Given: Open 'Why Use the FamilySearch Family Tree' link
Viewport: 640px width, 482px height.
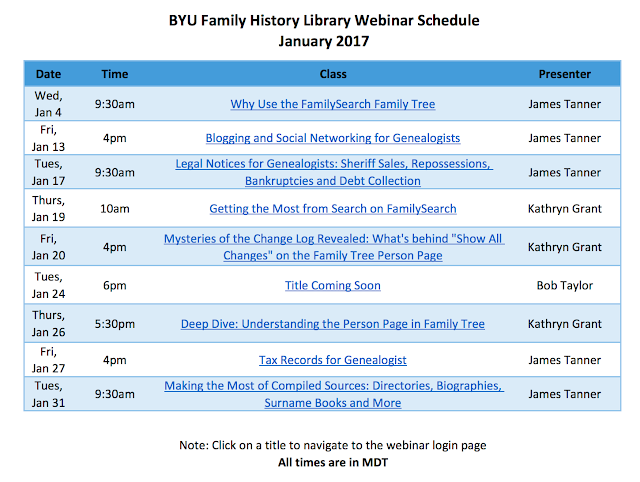Looking at the screenshot, I should coord(332,104).
